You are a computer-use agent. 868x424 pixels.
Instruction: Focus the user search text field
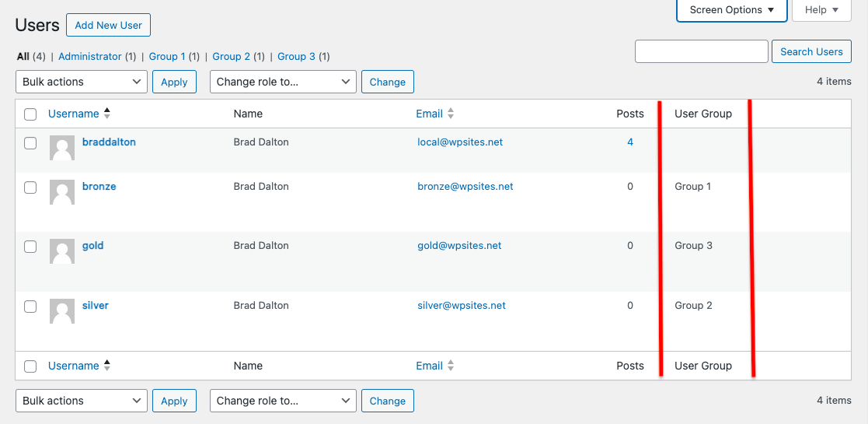[701, 51]
